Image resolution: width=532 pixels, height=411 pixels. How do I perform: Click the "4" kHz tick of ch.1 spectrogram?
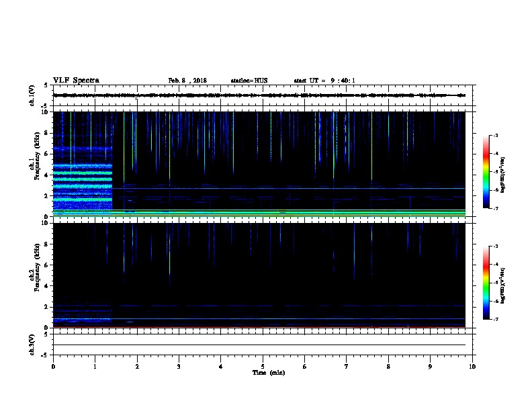(x=46, y=175)
